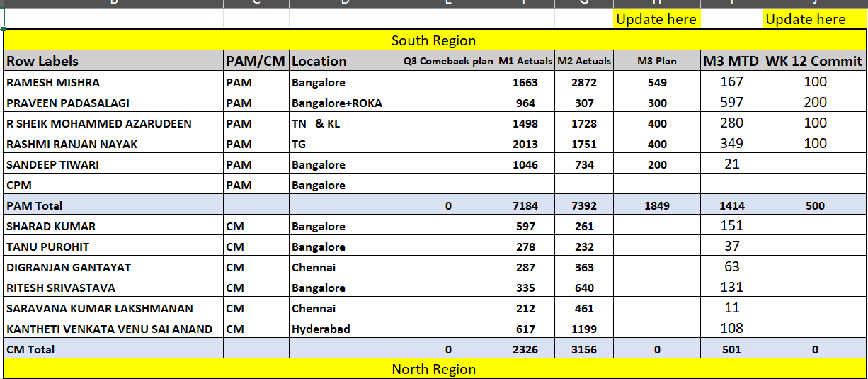Click the "Q3 Comeback plan" header cell
The image size is (868, 379).
(448, 62)
